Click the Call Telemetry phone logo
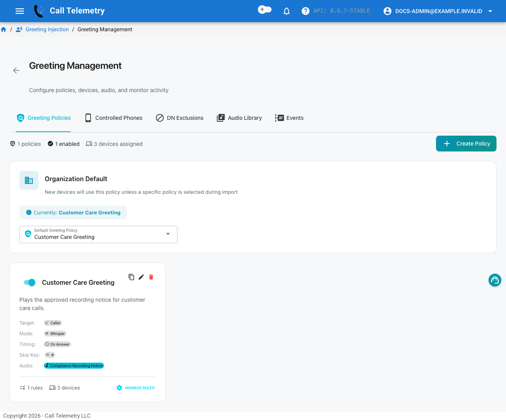This screenshot has width=506, height=420. 39,11
